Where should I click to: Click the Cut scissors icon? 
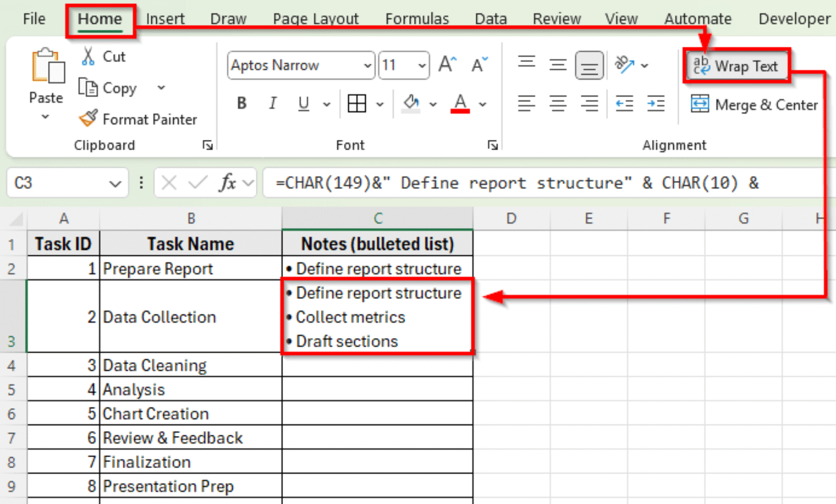pyautogui.click(x=88, y=56)
